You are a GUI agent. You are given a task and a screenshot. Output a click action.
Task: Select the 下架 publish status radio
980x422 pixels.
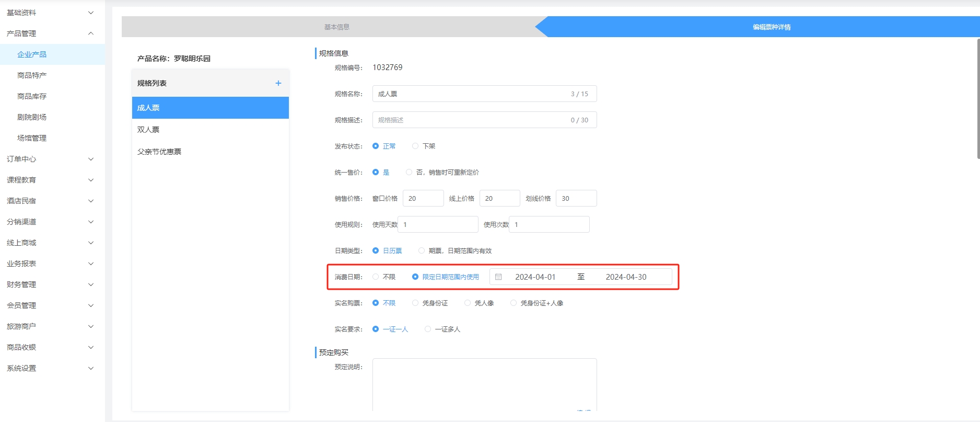(415, 146)
